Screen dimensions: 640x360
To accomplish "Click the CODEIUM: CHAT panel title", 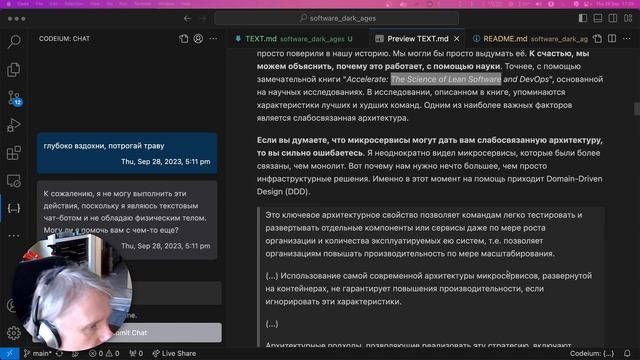I will click(x=64, y=39).
